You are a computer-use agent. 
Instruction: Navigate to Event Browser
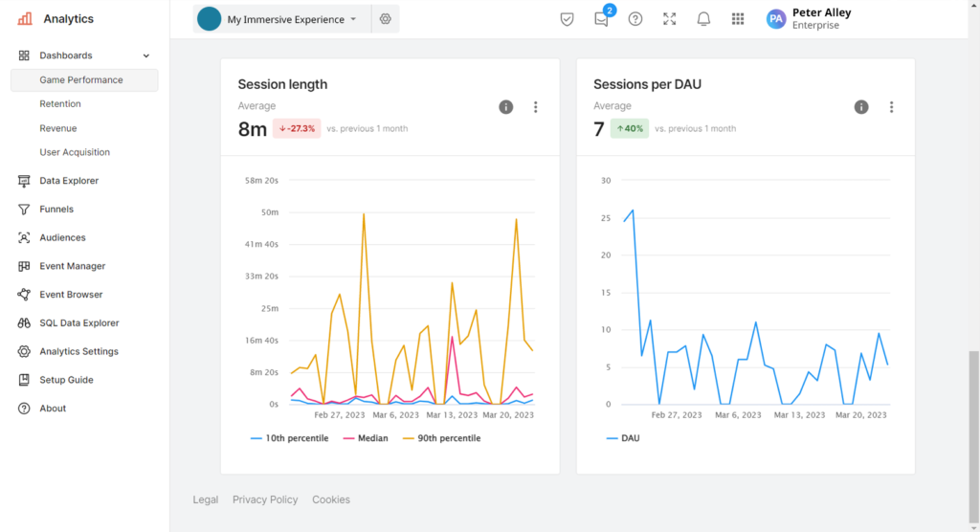click(x=71, y=295)
